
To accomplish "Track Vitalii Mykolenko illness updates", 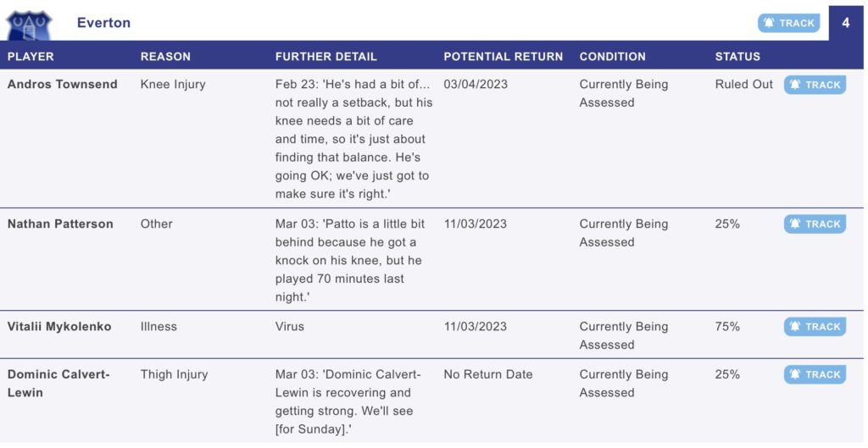I will click(x=815, y=326).
